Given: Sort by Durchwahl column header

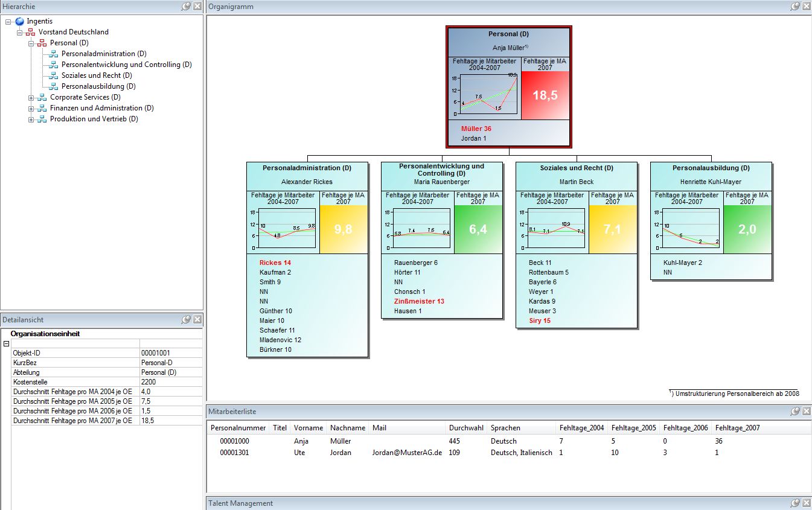Looking at the screenshot, I should (x=466, y=428).
